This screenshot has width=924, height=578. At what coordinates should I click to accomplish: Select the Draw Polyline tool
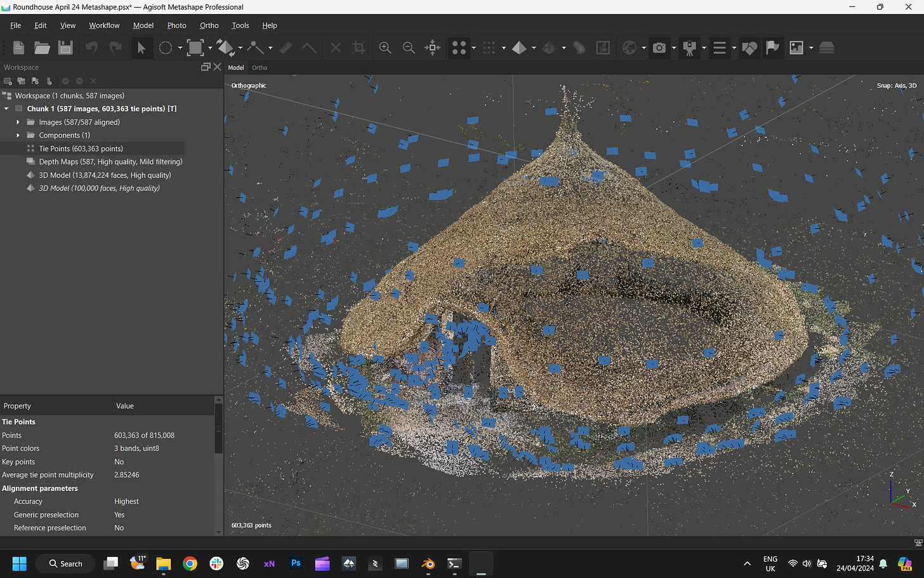tap(255, 48)
